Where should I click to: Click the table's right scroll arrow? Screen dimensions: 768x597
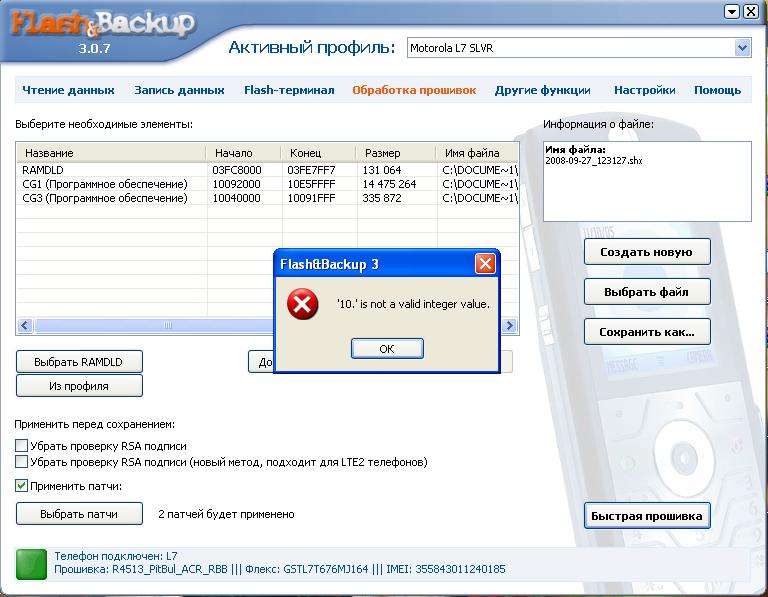[509, 325]
